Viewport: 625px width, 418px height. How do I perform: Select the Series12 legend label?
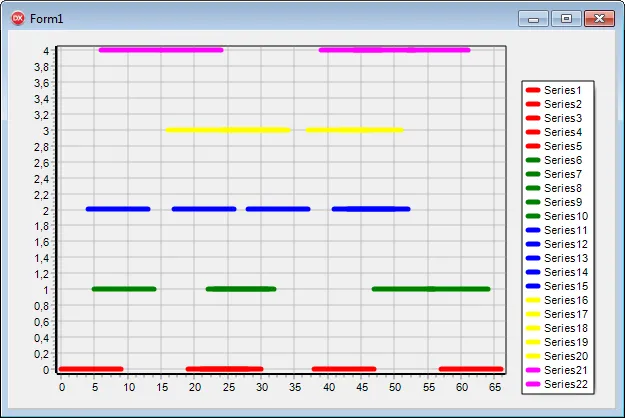(x=566, y=244)
